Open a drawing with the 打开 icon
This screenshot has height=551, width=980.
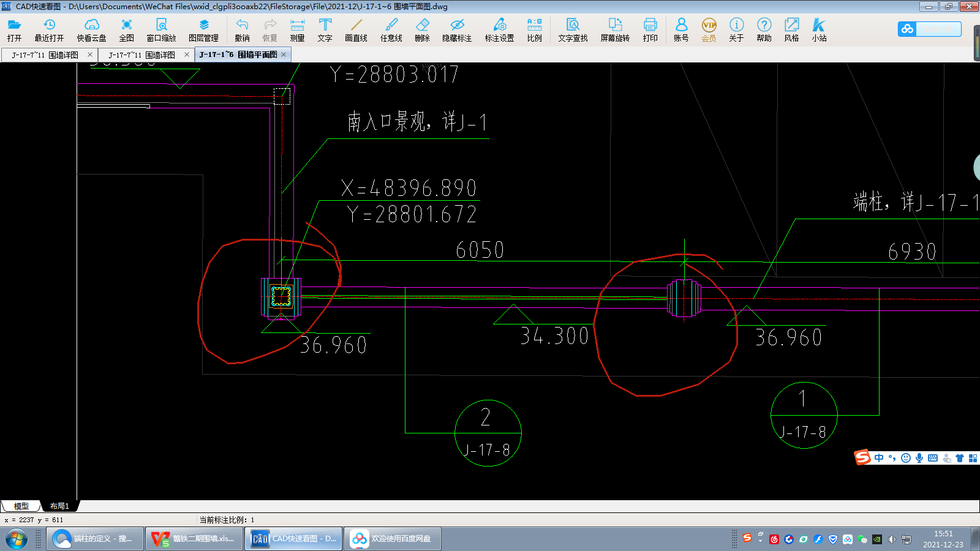click(x=14, y=30)
